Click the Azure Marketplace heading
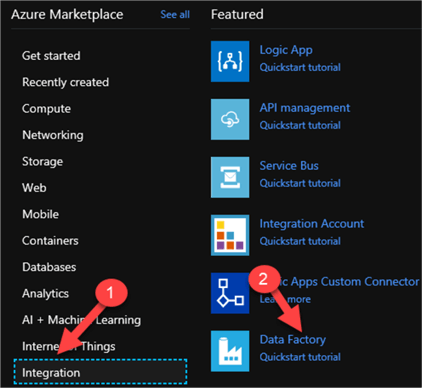 pos(67,15)
